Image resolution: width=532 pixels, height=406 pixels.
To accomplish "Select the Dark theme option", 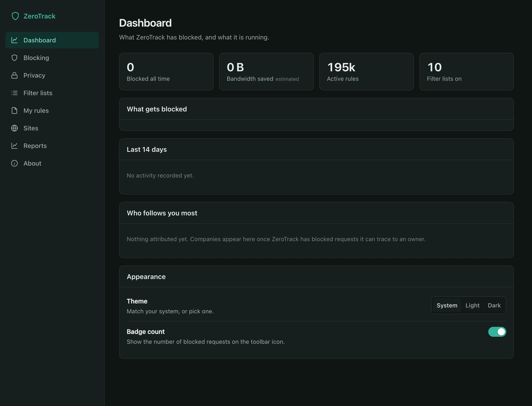I will coord(494,305).
